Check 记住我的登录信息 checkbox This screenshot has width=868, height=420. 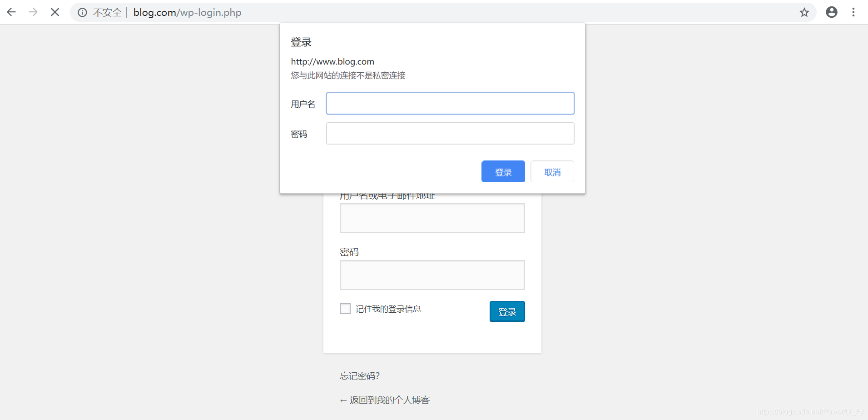tap(345, 308)
